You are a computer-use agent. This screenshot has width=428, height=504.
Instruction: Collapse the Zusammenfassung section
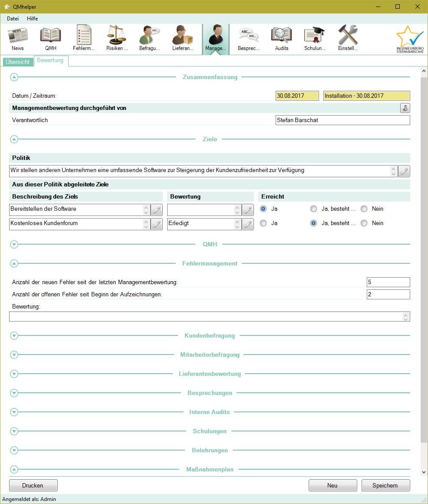pos(14,77)
